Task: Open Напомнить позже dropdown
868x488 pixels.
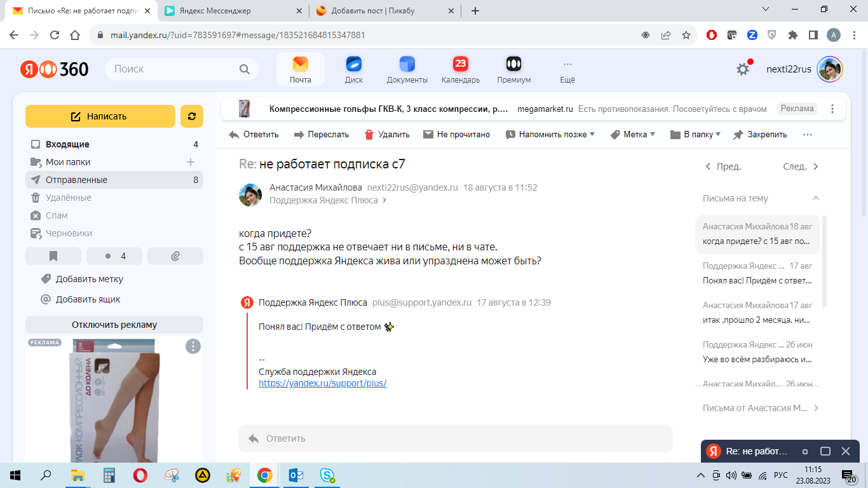Action: (x=550, y=134)
